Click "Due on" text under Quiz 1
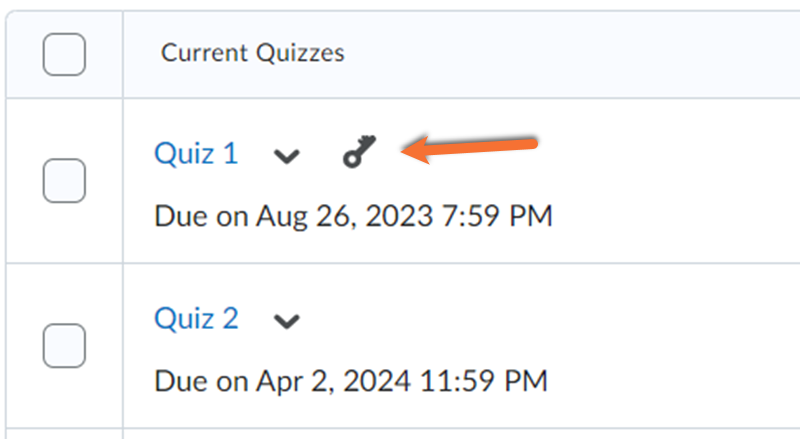Viewport: 800px width, 439px height. (x=200, y=215)
